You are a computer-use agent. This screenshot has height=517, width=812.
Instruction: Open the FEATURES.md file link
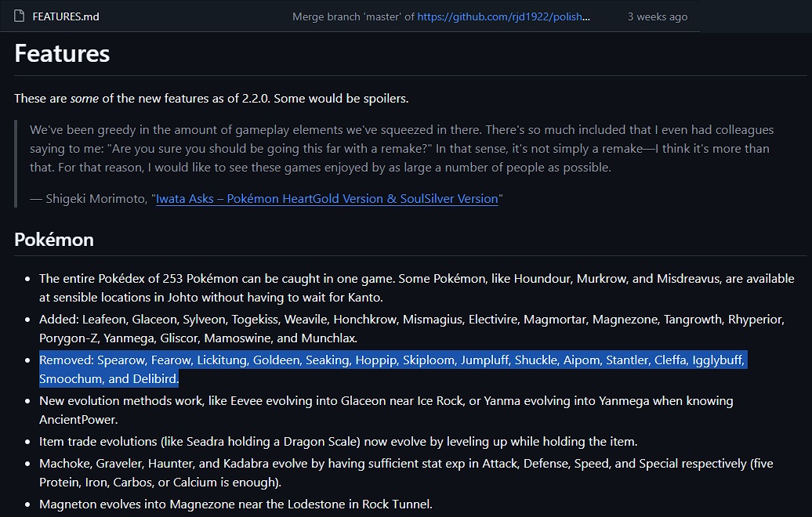[x=66, y=16]
